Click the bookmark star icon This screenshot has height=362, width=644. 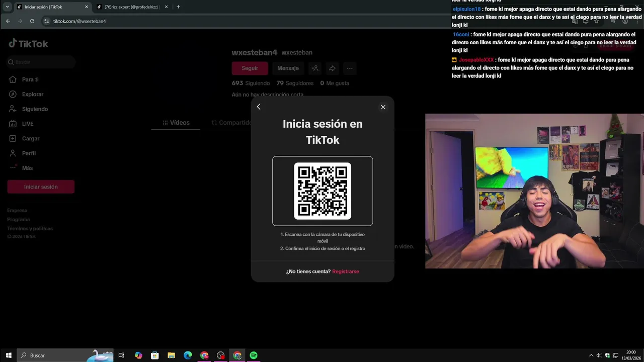pyautogui.click(x=596, y=21)
